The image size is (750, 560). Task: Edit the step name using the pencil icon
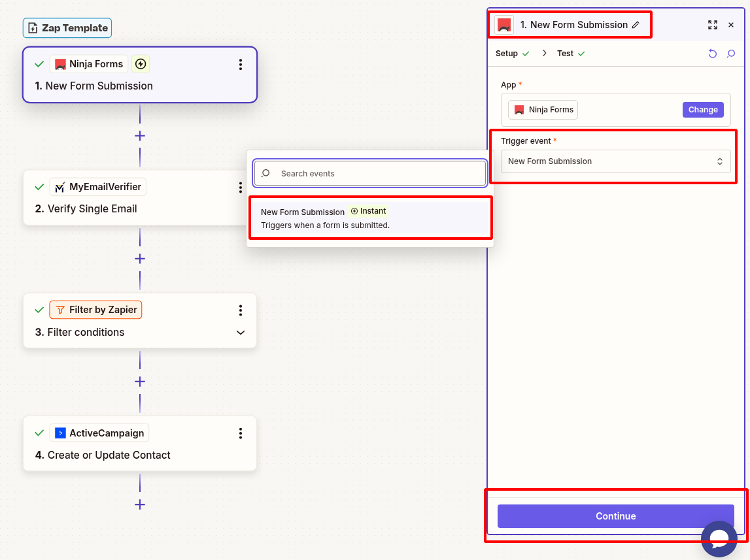tap(636, 24)
